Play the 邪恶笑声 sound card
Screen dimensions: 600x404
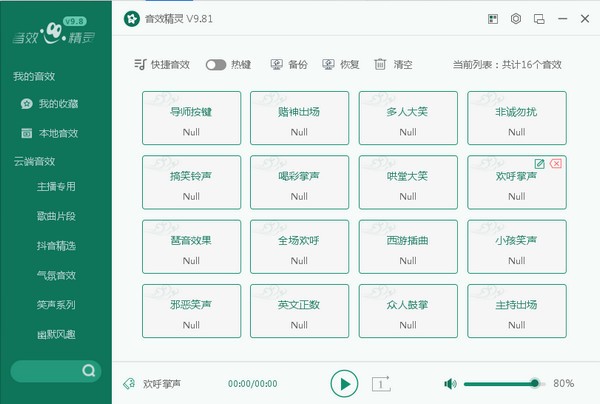point(191,311)
